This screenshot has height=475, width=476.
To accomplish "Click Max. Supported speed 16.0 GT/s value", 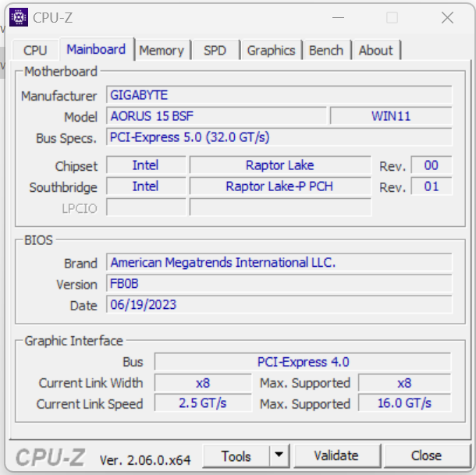I will [x=404, y=403].
